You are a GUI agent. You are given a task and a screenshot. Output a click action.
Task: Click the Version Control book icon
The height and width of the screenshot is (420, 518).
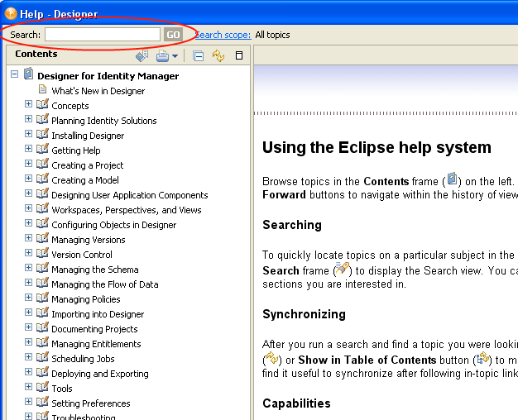pyautogui.click(x=42, y=253)
